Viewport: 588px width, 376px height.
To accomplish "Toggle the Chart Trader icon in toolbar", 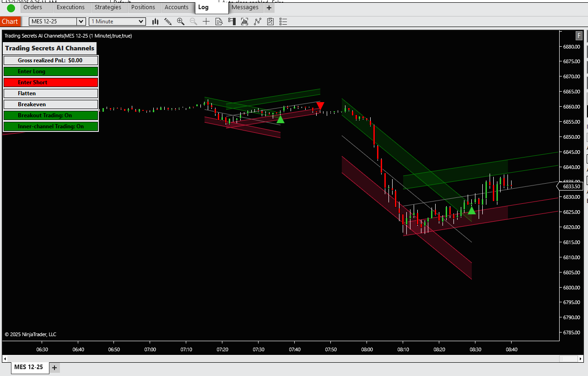I will click(x=232, y=22).
